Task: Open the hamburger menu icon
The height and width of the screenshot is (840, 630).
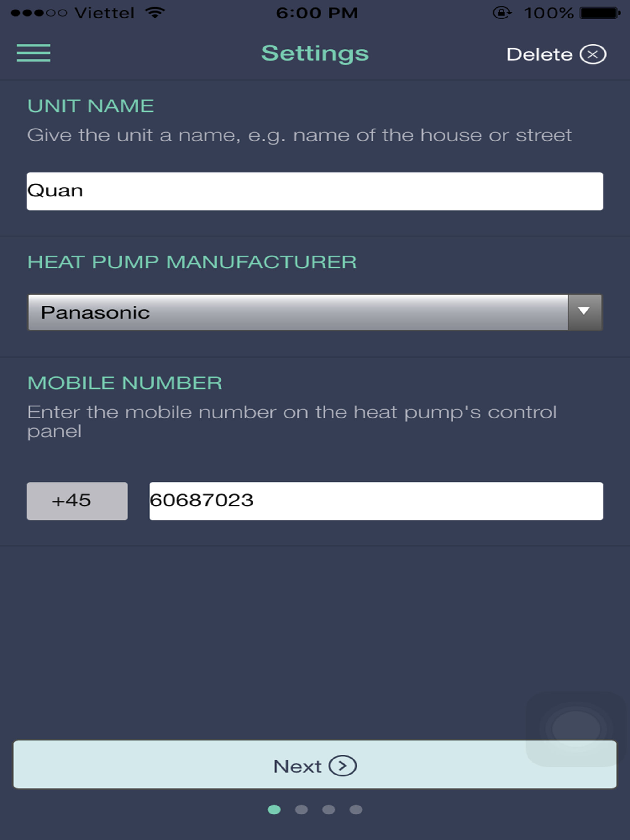Action: coord(34,53)
